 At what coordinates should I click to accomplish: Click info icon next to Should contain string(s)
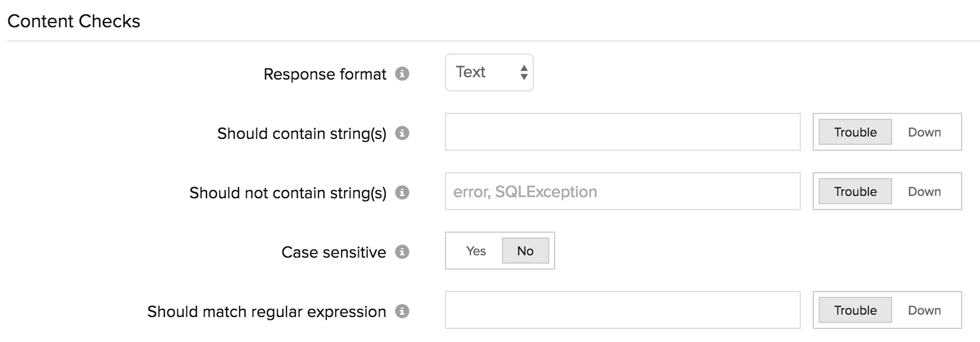pos(402,133)
